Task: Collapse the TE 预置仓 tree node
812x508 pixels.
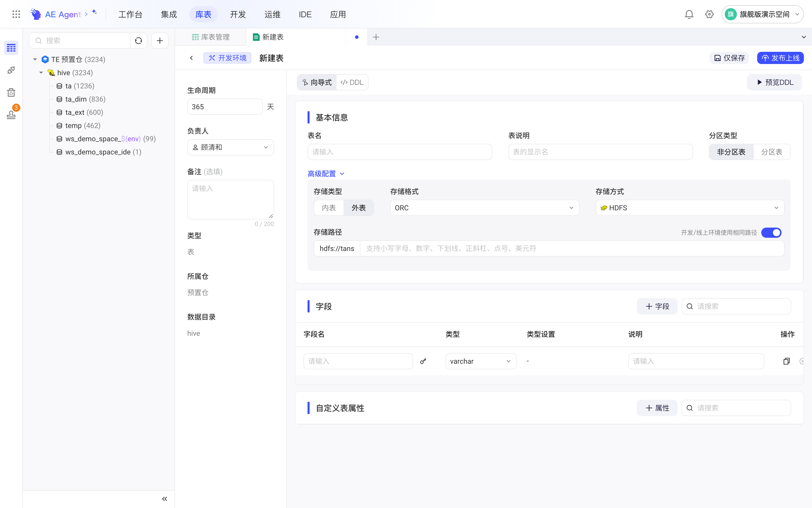Action: click(x=35, y=59)
